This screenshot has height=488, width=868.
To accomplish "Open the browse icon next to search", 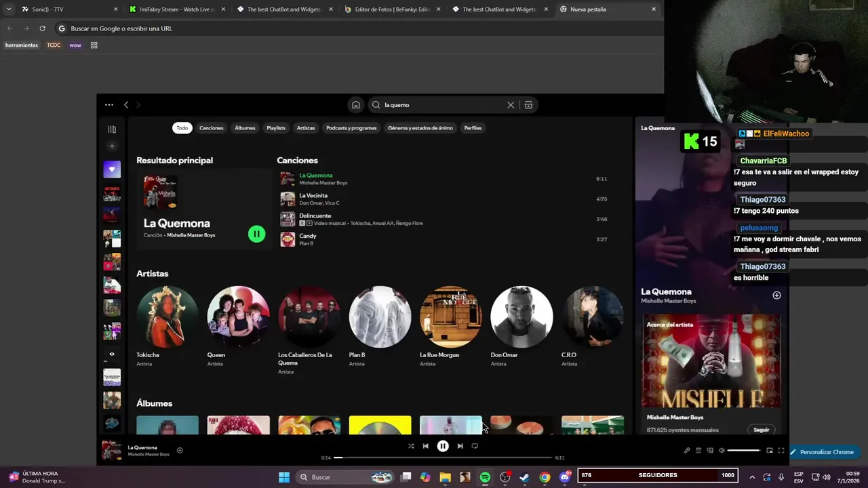I will pyautogui.click(x=528, y=105).
